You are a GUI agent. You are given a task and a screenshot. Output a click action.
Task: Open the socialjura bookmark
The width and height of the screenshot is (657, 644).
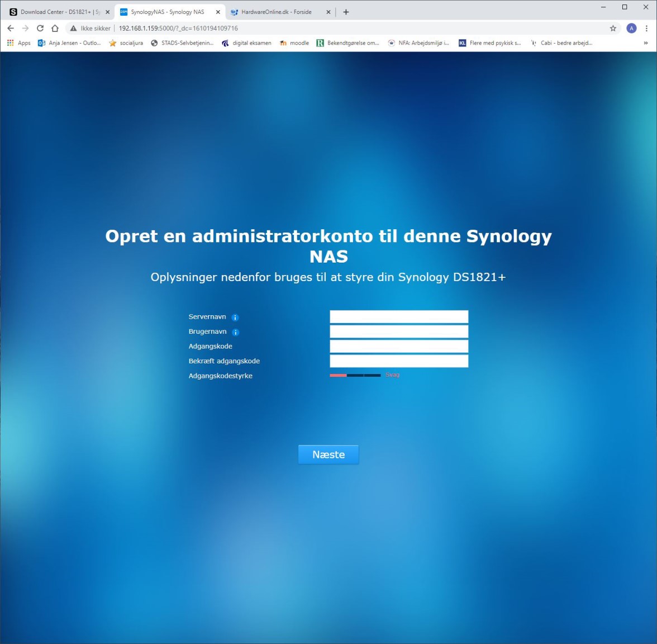pyautogui.click(x=126, y=42)
